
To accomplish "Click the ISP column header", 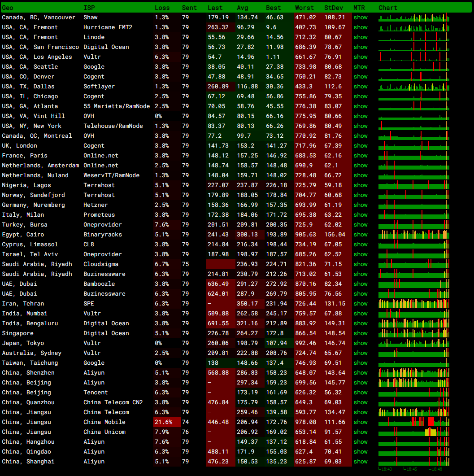I will [89, 8].
